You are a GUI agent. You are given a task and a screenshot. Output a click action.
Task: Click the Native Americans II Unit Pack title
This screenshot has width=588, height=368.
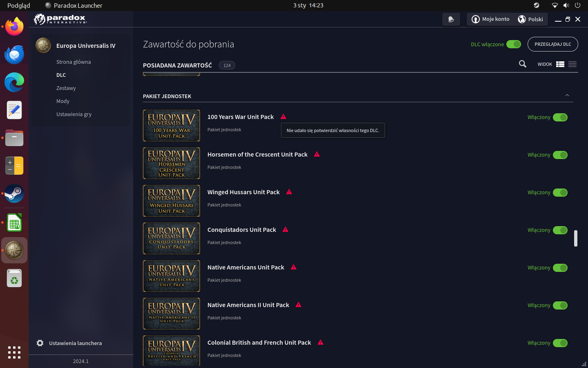point(248,305)
